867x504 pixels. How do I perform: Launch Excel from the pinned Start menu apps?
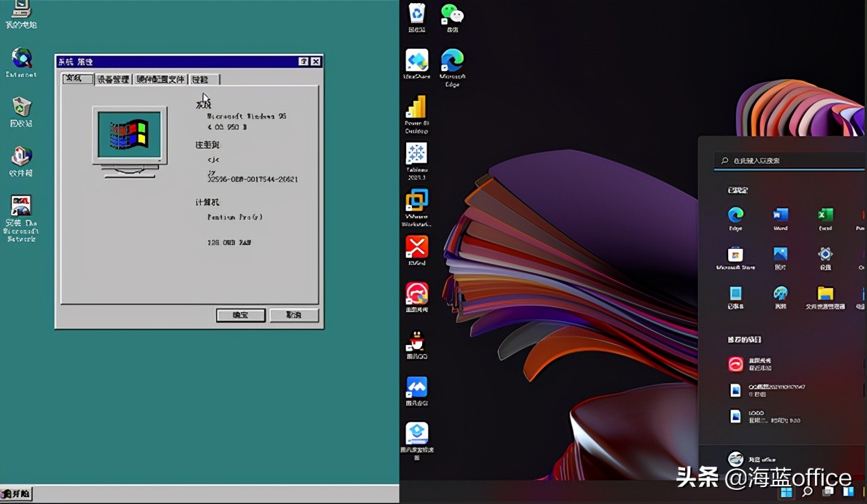tap(825, 215)
